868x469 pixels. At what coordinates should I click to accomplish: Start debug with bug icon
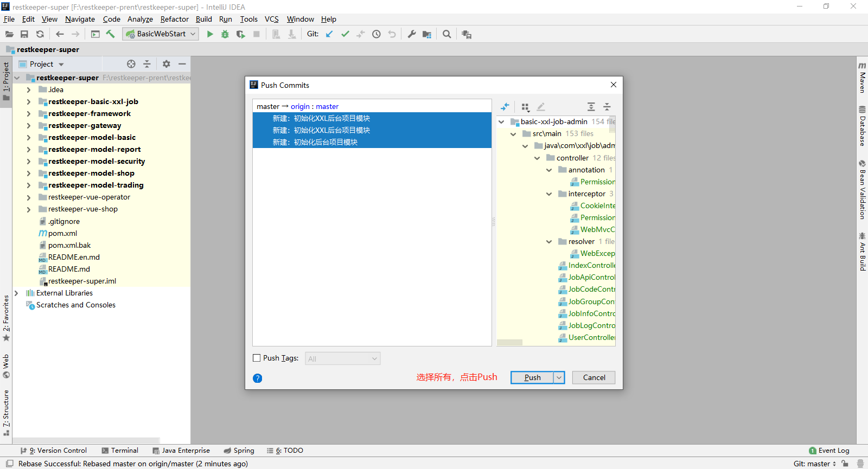[225, 34]
